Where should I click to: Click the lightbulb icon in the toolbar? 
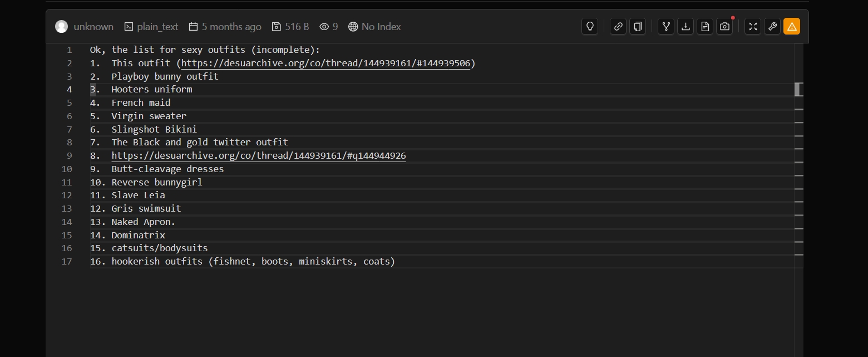589,26
